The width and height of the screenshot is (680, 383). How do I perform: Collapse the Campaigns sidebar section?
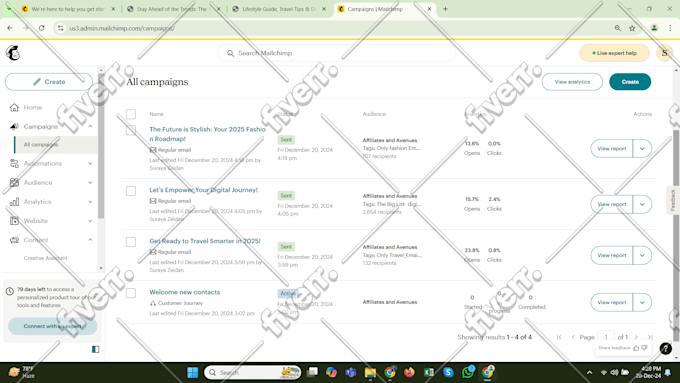pyautogui.click(x=90, y=126)
